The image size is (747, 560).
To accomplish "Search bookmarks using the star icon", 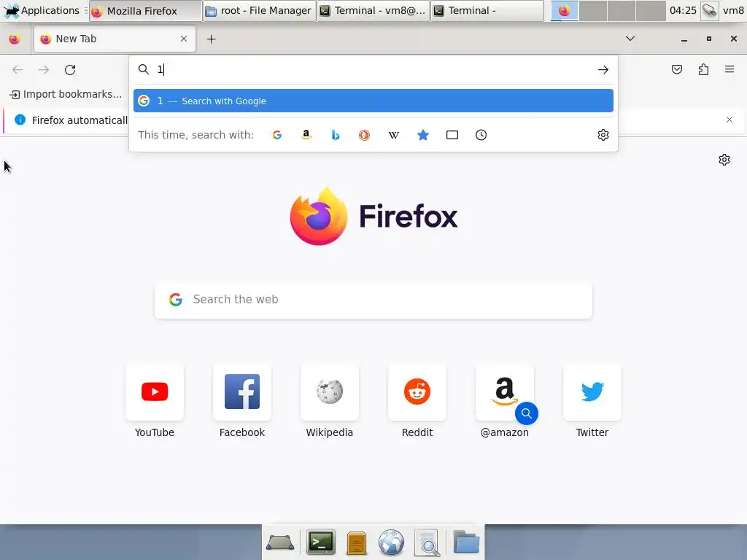I will click(423, 135).
